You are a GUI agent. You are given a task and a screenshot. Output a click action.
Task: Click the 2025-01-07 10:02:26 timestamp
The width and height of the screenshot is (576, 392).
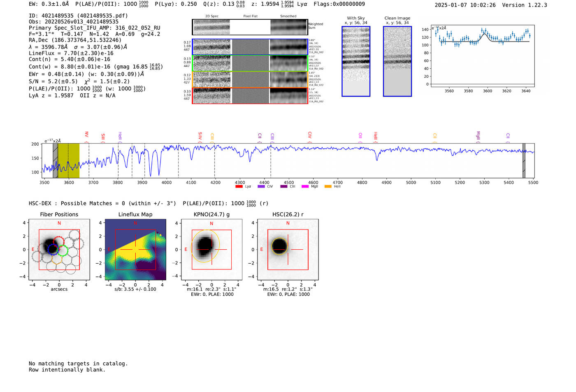click(x=465, y=5)
